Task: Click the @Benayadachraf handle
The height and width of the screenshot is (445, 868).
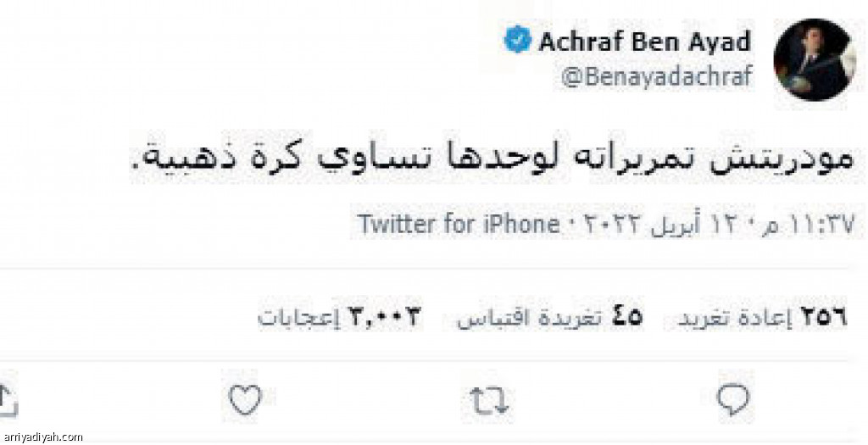Action: (657, 77)
